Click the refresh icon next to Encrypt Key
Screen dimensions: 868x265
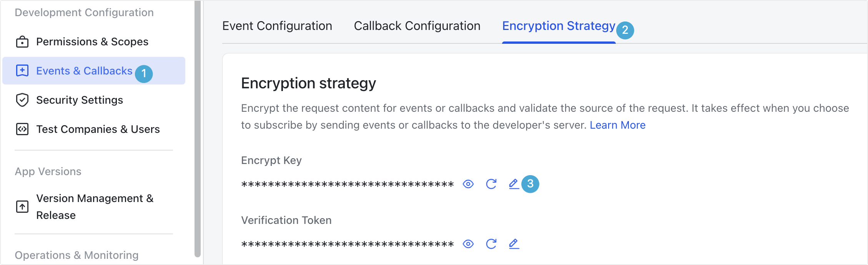coord(491,184)
